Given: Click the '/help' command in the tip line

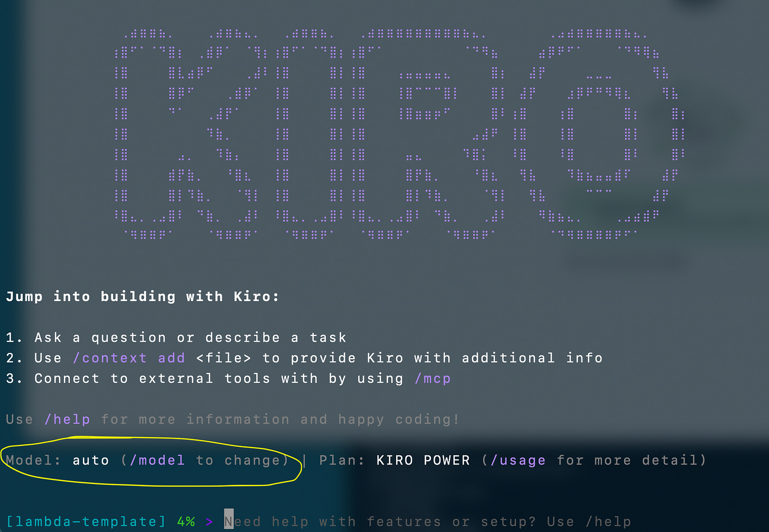Looking at the screenshot, I should click(x=67, y=419).
